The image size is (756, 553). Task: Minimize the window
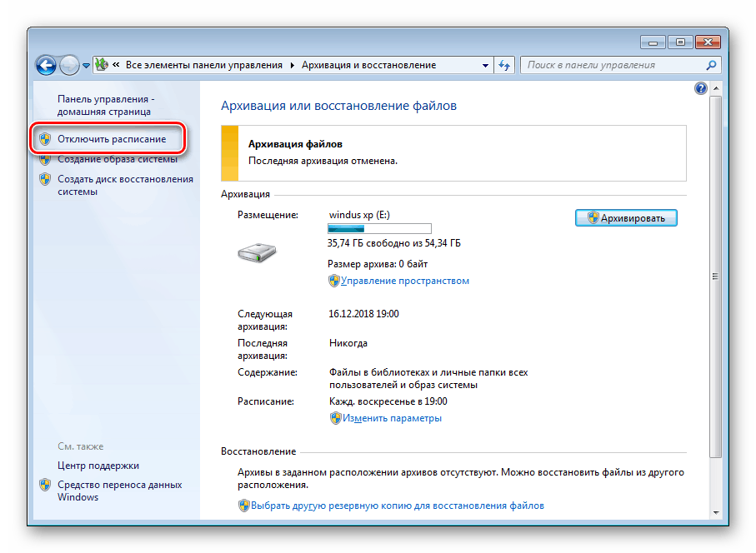(x=653, y=42)
